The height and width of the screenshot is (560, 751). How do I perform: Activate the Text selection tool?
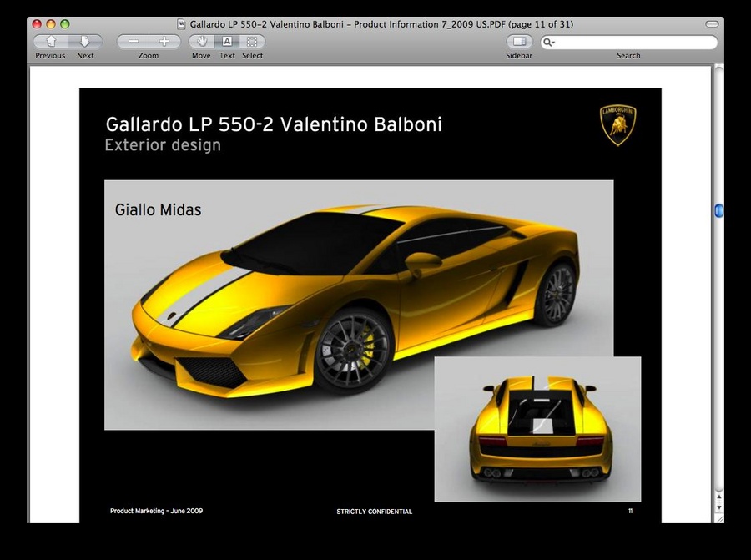click(227, 42)
